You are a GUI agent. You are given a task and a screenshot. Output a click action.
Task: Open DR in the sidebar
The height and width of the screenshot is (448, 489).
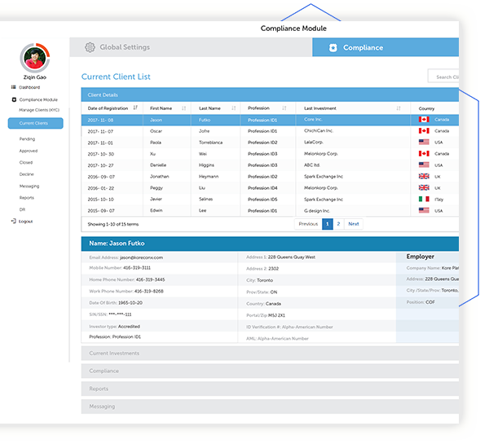click(x=22, y=209)
